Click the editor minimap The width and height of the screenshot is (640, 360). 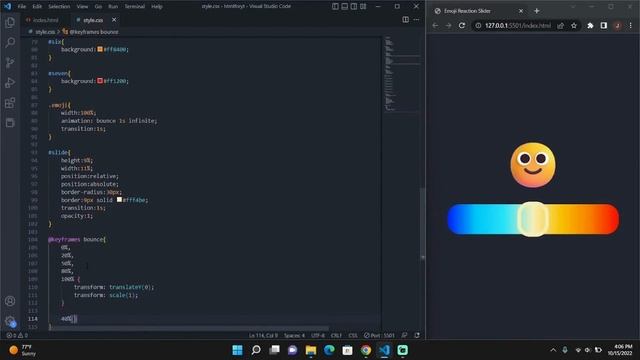[402, 73]
